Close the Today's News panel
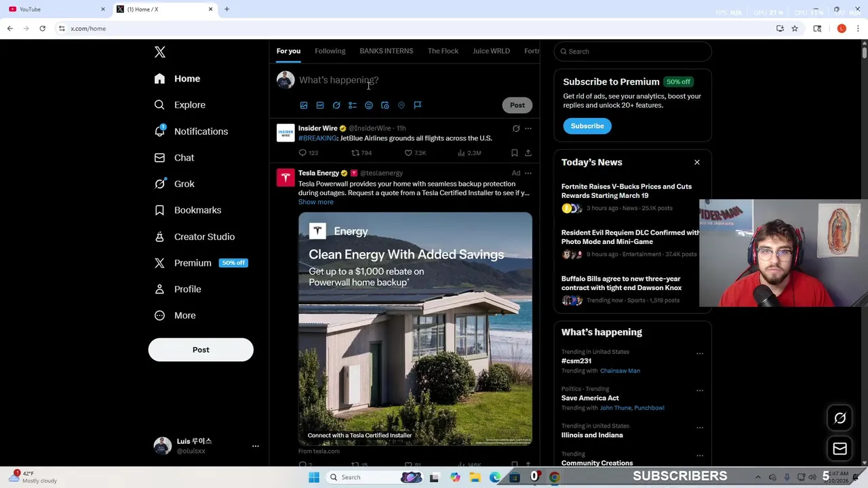 click(696, 163)
